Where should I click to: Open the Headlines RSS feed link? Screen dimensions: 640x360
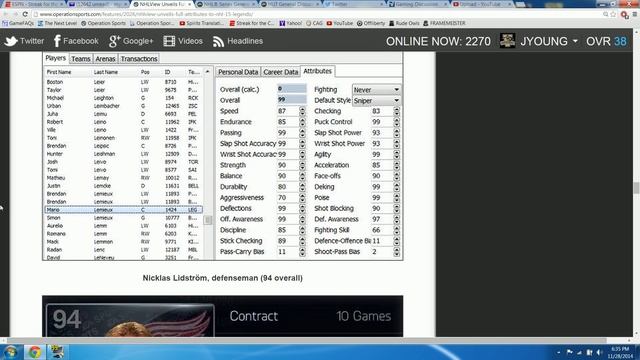238,41
